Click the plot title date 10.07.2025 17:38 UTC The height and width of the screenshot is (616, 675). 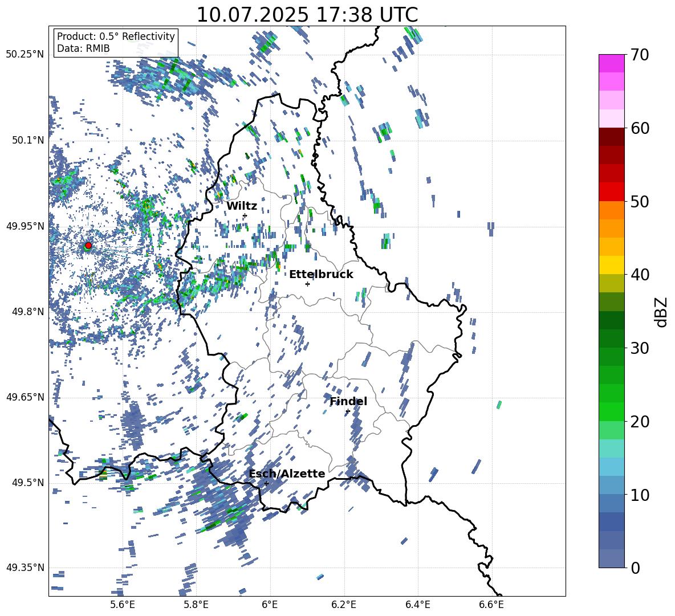pyautogui.click(x=307, y=15)
